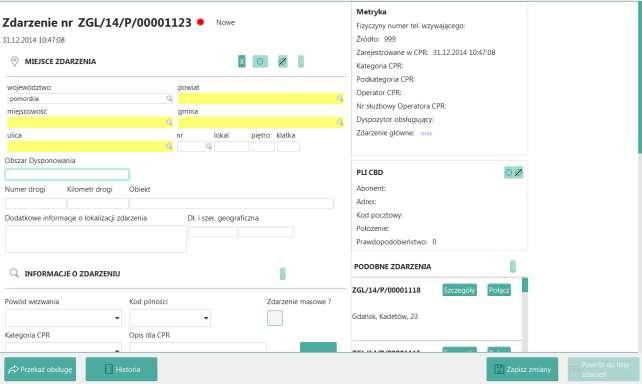This screenshot has width=642, height=384.
Task: Click into the yellow gmina field
Action: pos(260,122)
